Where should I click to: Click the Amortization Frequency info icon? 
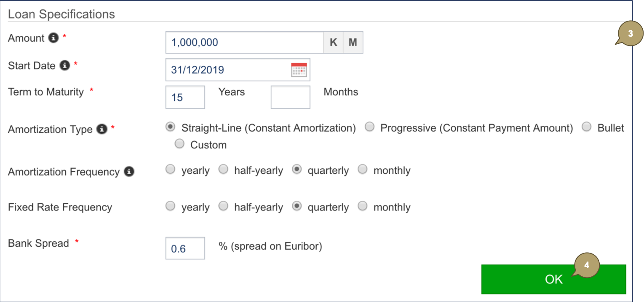[129, 172]
